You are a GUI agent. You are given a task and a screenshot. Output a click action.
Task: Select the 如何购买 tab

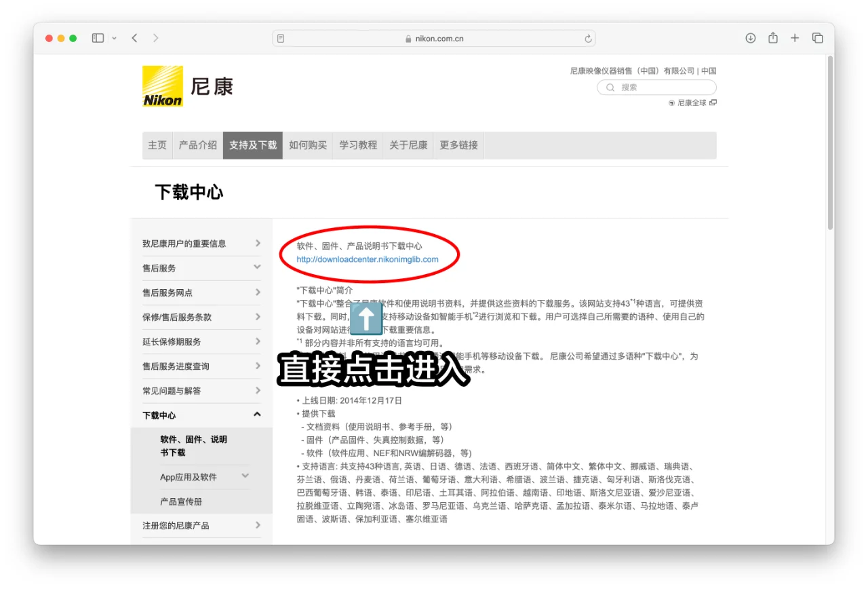pyautogui.click(x=308, y=145)
